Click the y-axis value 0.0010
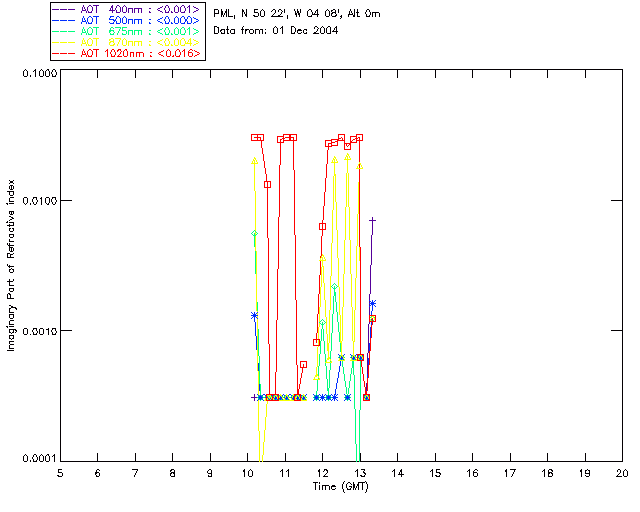This screenshot has width=640, height=512. (x=40, y=331)
